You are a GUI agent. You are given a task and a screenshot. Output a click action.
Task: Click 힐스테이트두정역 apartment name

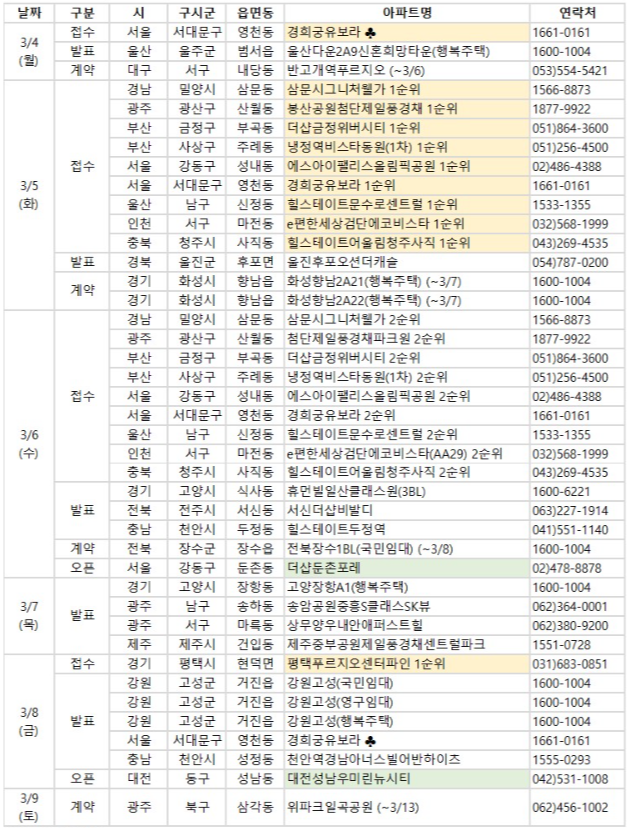pos(336,530)
